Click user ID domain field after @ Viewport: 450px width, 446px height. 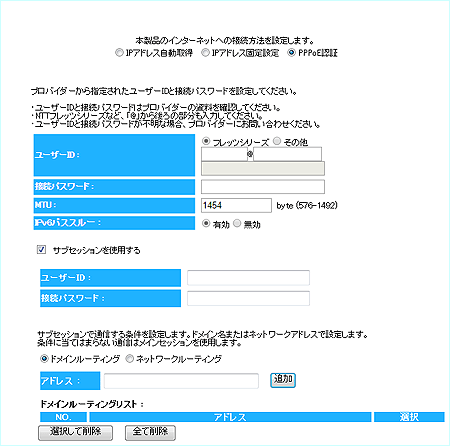click(287, 154)
